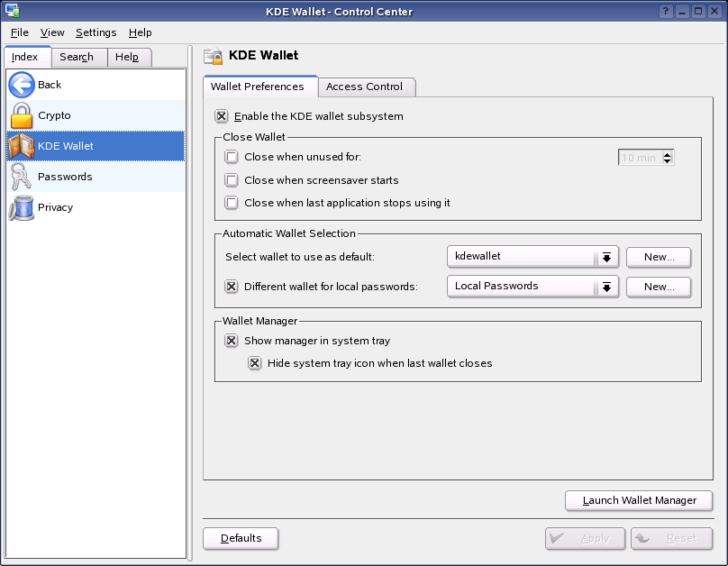Open the kdewallet default wallet dropdown
The height and width of the screenshot is (566, 728).
pos(532,257)
